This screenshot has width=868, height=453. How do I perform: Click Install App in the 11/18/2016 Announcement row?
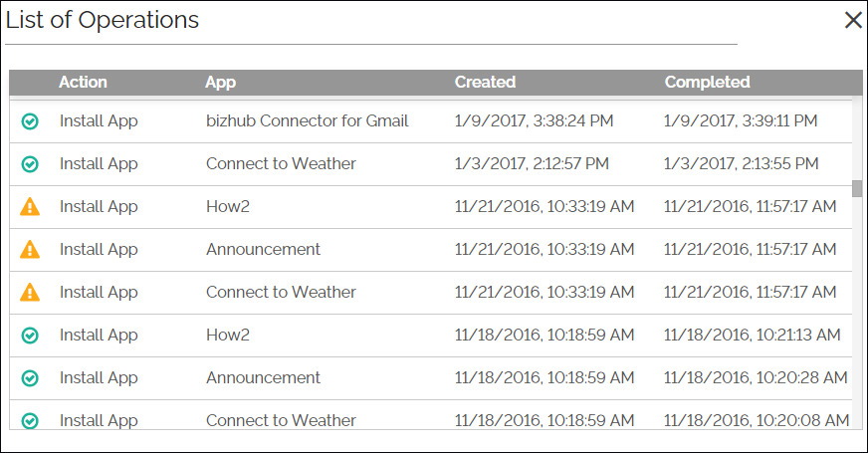(x=99, y=378)
